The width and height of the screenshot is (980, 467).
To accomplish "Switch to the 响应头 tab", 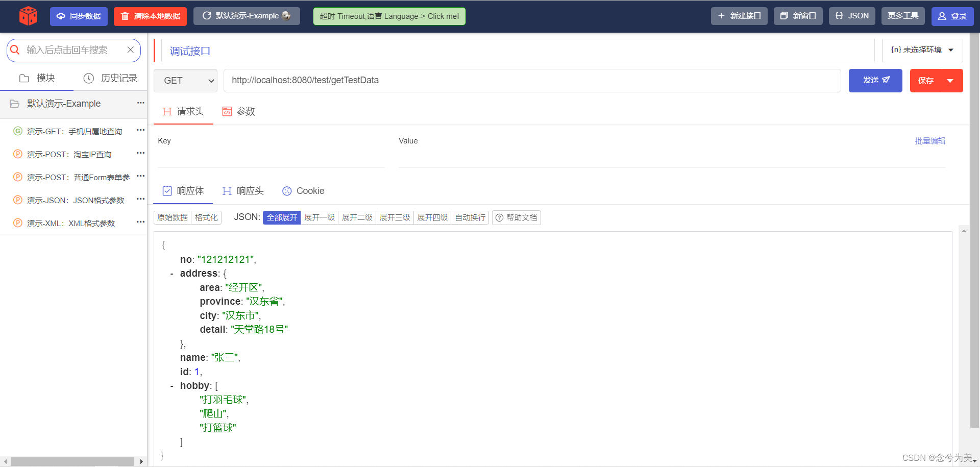I will coord(243,191).
